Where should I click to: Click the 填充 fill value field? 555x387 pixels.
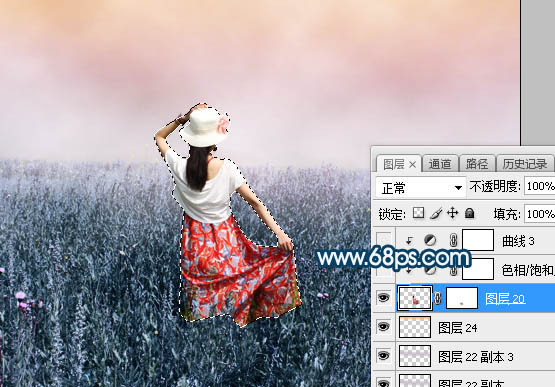point(539,214)
